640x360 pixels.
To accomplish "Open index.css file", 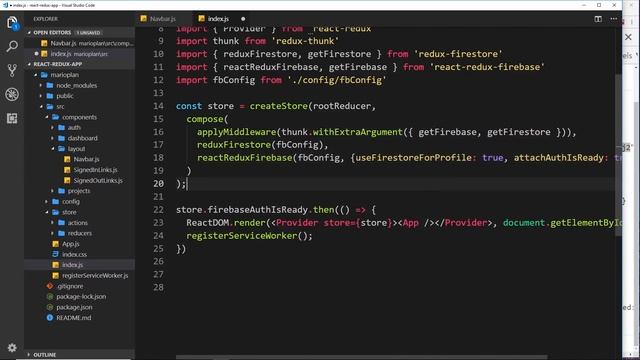I will (80, 254).
